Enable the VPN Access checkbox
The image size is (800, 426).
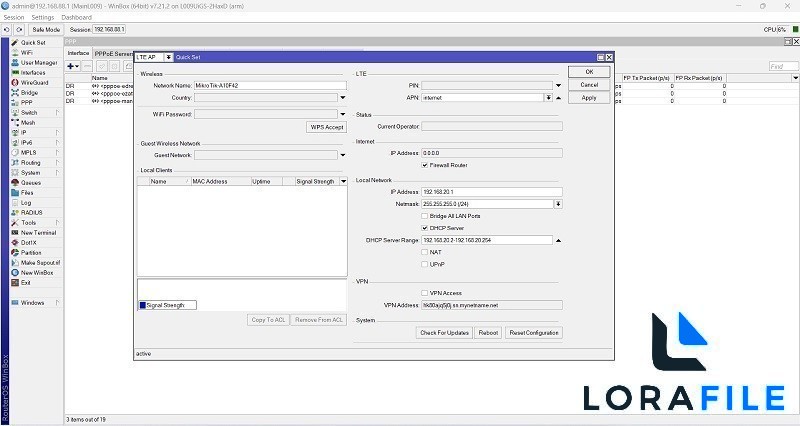424,293
